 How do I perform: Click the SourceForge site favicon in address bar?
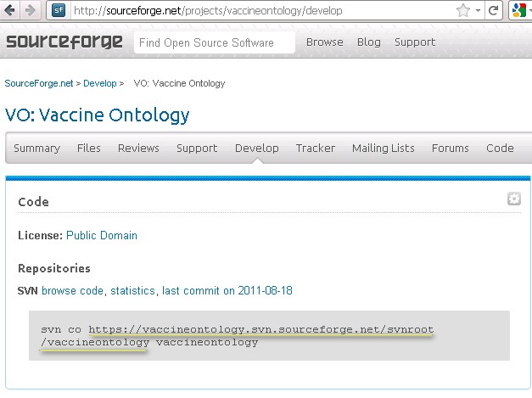(x=59, y=10)
